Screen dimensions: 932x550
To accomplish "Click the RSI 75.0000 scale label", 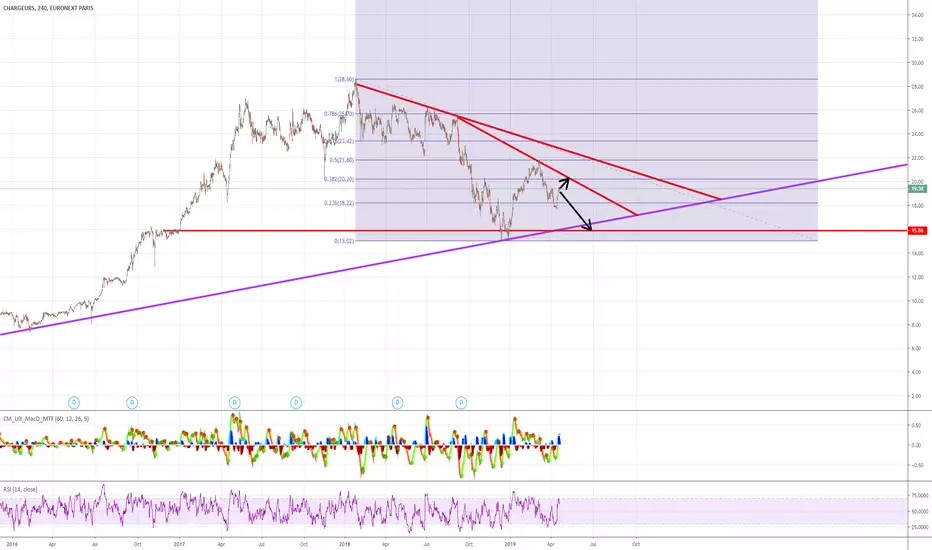I will click(919, 495).
